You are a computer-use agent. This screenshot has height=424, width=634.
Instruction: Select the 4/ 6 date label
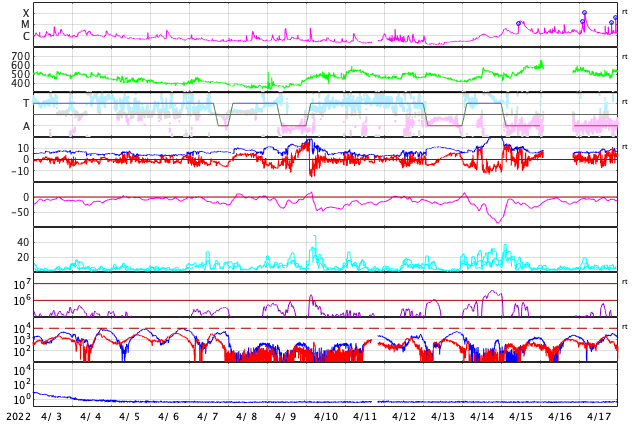click(169, 417)
